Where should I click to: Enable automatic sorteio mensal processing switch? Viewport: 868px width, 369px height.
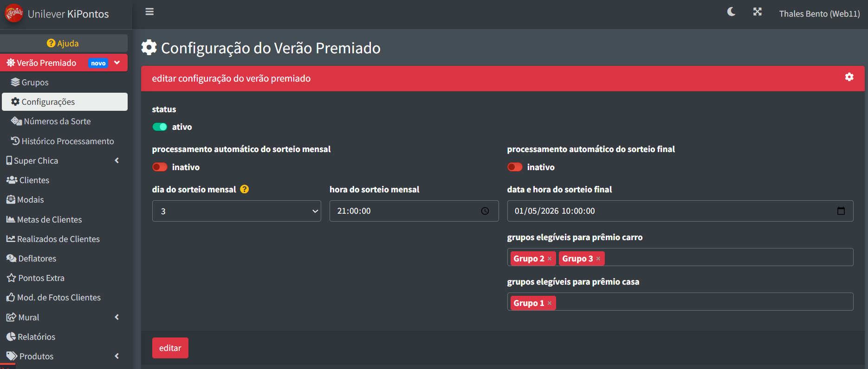(x=160, y=167)
